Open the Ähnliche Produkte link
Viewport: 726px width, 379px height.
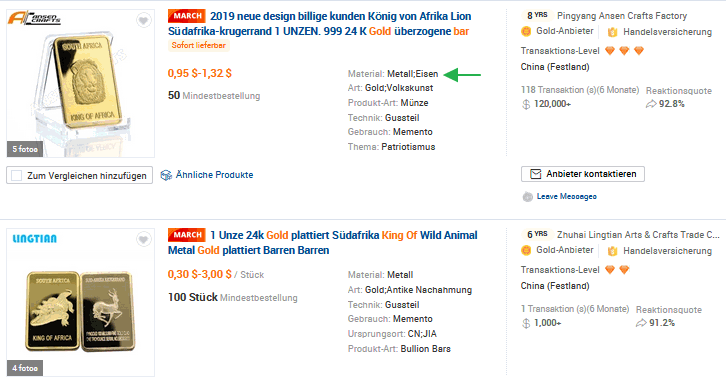tap(214, 175)
